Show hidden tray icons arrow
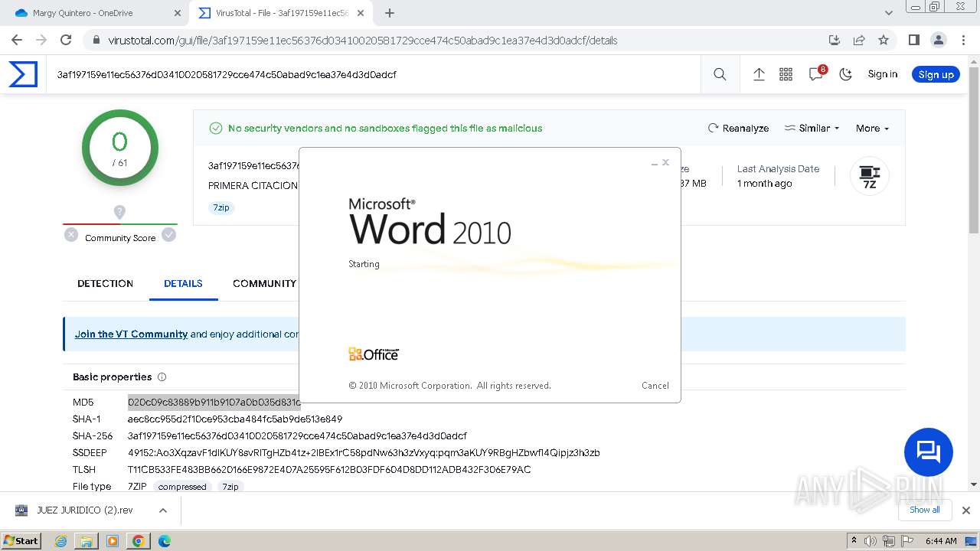The height and width of the screenshot is (551, 980). (854, 541)
